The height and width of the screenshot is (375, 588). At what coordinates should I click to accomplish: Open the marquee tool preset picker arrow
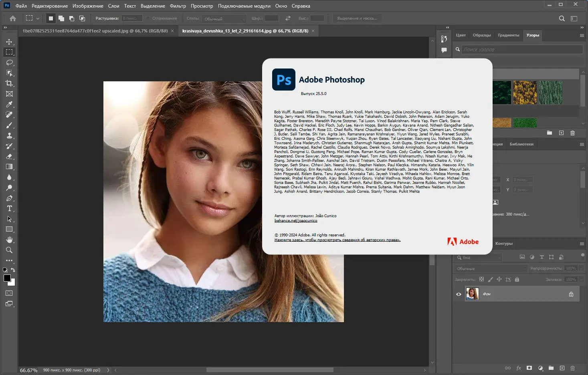click(x=38, y=18)
